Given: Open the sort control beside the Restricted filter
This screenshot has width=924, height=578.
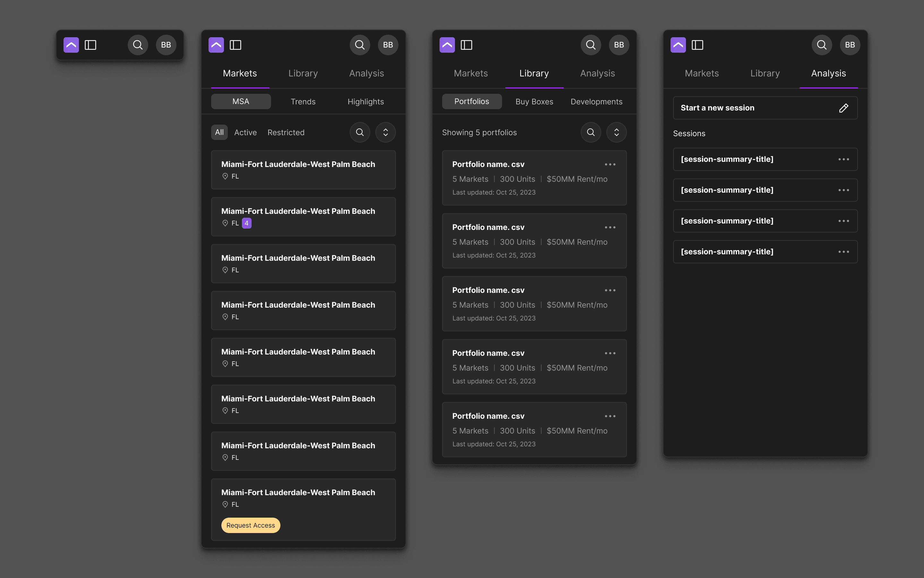Looking at the screenshot, I should [386, 132].
